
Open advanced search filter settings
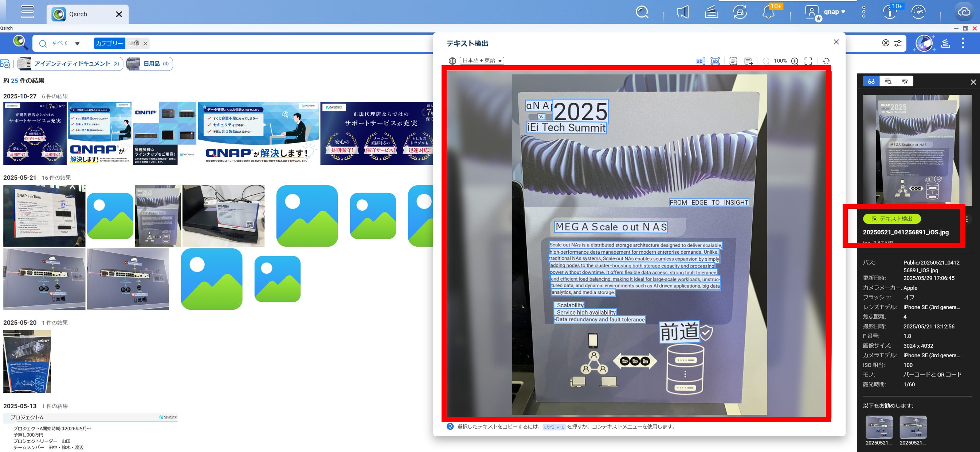[897, 43]
